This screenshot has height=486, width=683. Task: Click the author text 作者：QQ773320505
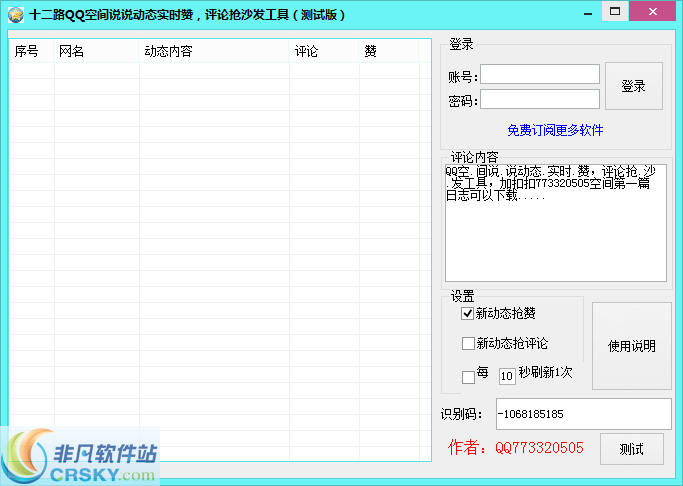click(514, 448)
